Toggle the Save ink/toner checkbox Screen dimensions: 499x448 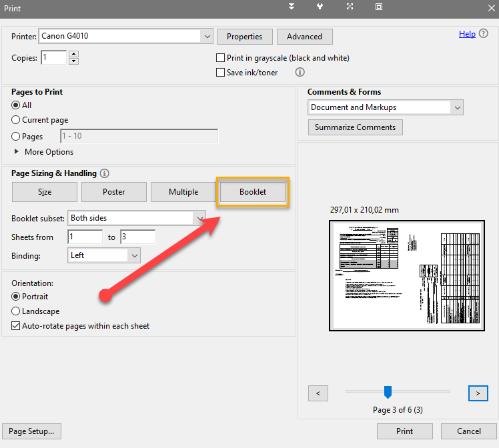(x=220, y=73)
